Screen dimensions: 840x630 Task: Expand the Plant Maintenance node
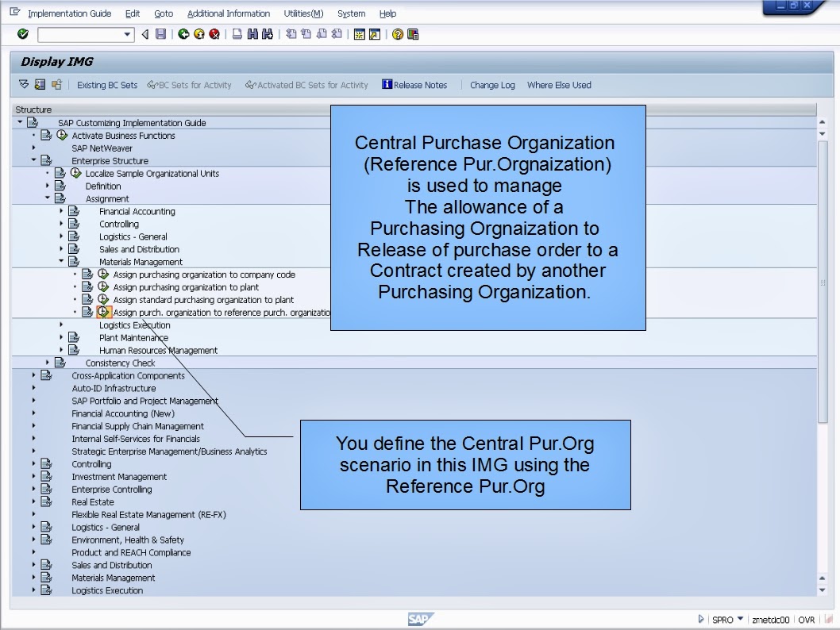61,337
